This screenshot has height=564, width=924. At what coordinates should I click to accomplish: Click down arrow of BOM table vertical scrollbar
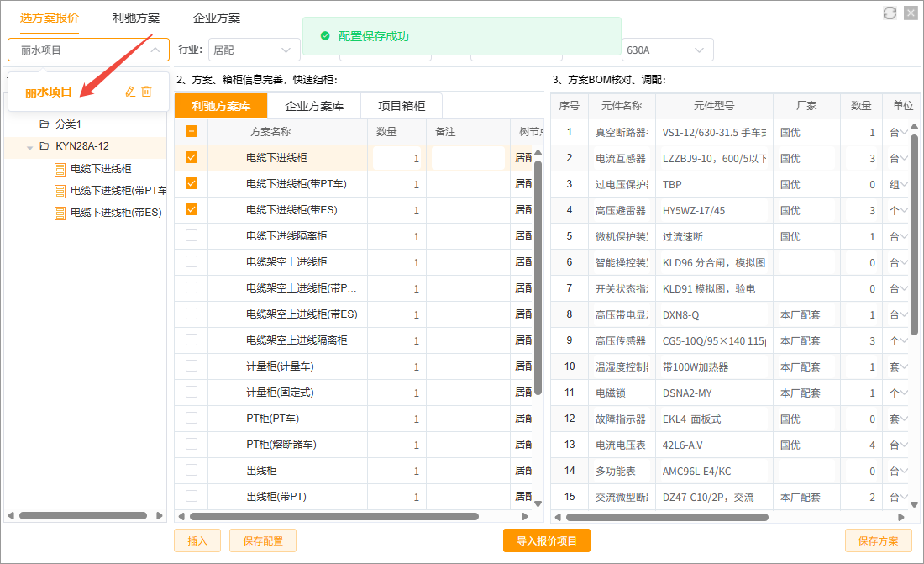(914, 504)
